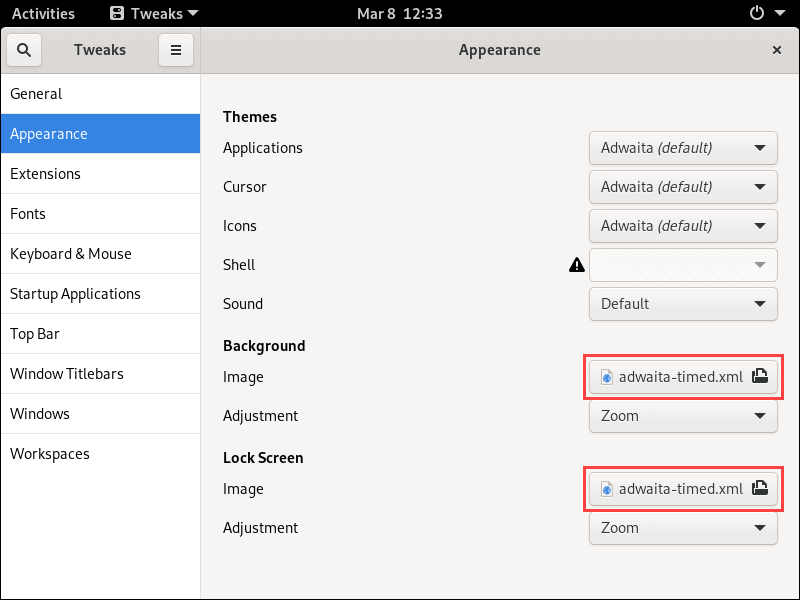Click the Icons label
Screen dimensions: 800x600
239,226
